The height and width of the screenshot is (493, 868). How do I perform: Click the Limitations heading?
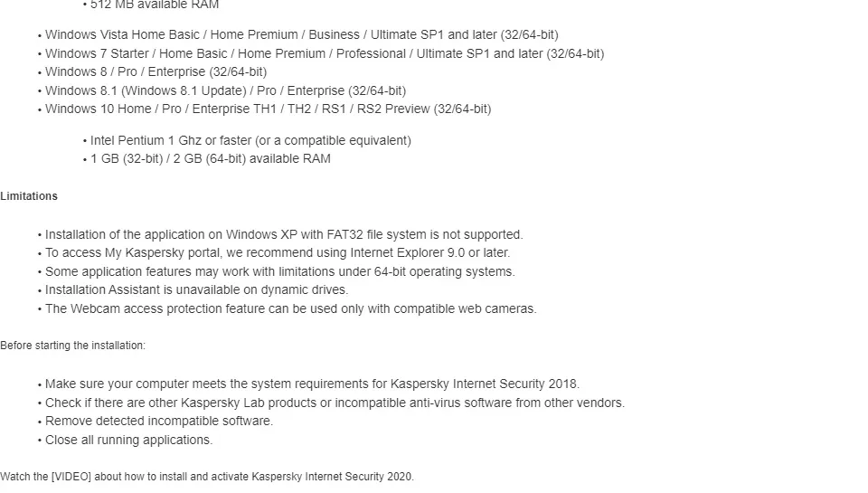pyautogui.click(x=29, y=196)
